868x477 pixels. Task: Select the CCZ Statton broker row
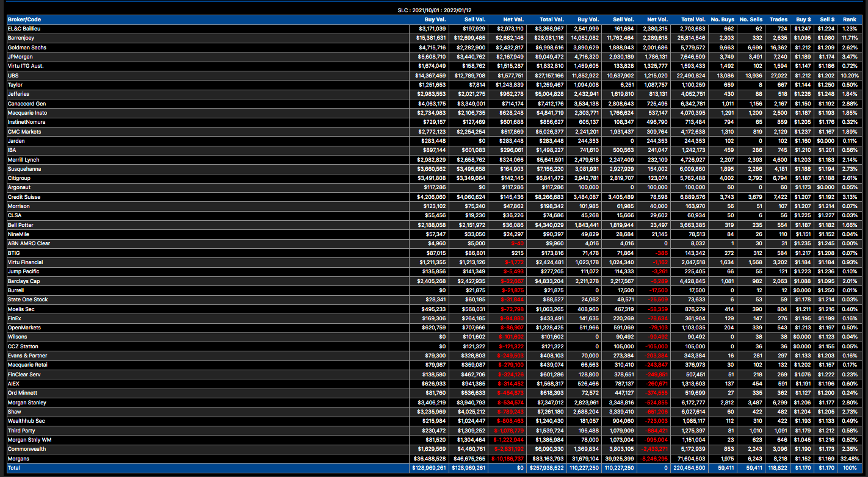tap(433, 346)
